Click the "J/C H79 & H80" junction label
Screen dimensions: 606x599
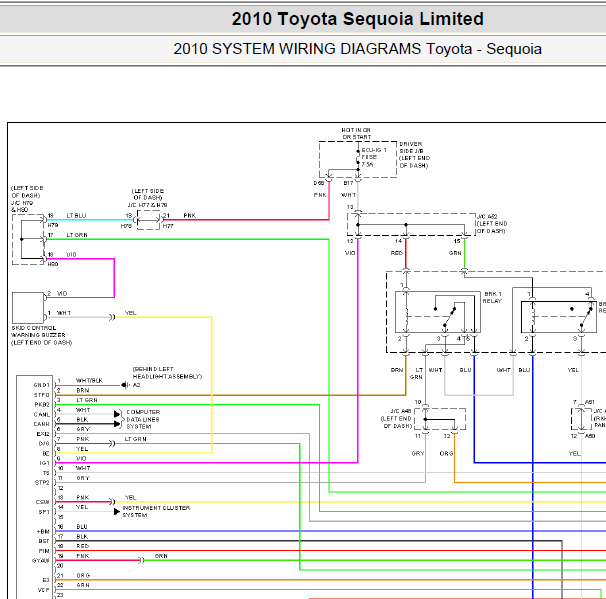22,206
